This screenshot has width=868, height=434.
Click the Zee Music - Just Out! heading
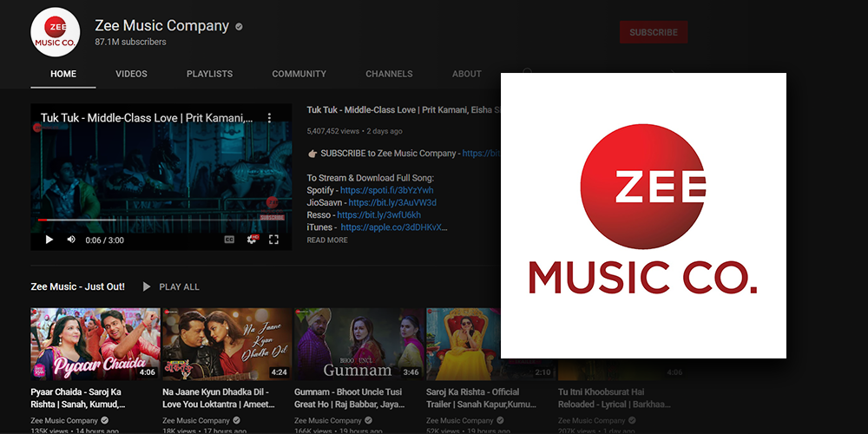coord(77,286)
